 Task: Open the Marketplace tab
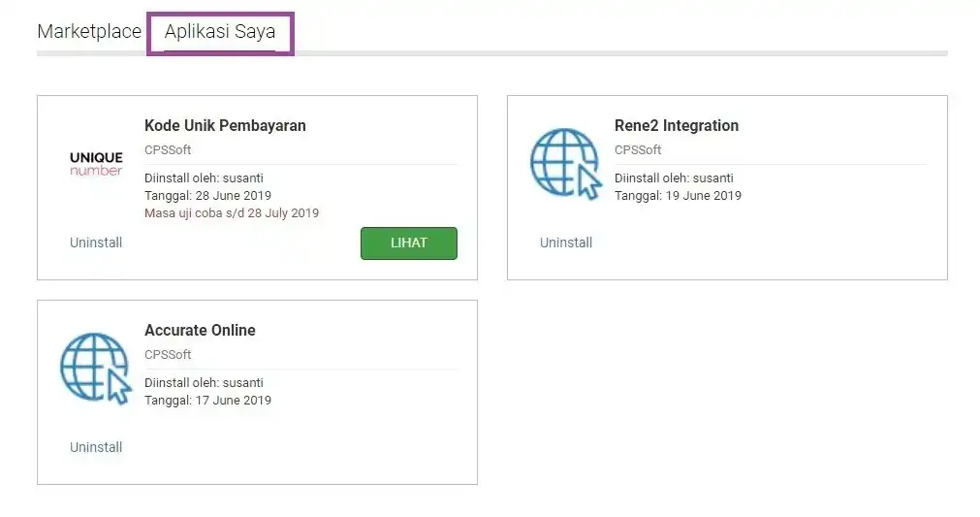pos(89,31)
